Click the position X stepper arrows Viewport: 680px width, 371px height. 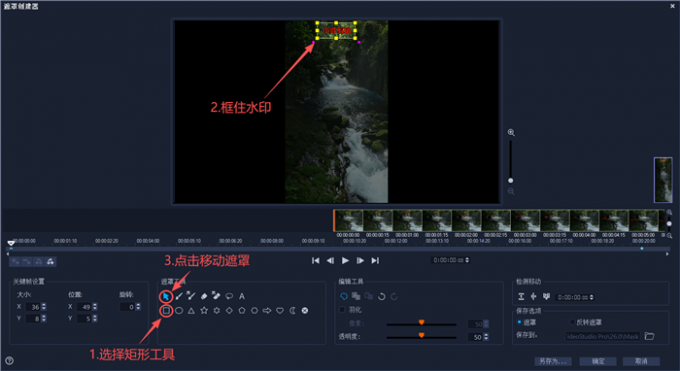(95, 307)
